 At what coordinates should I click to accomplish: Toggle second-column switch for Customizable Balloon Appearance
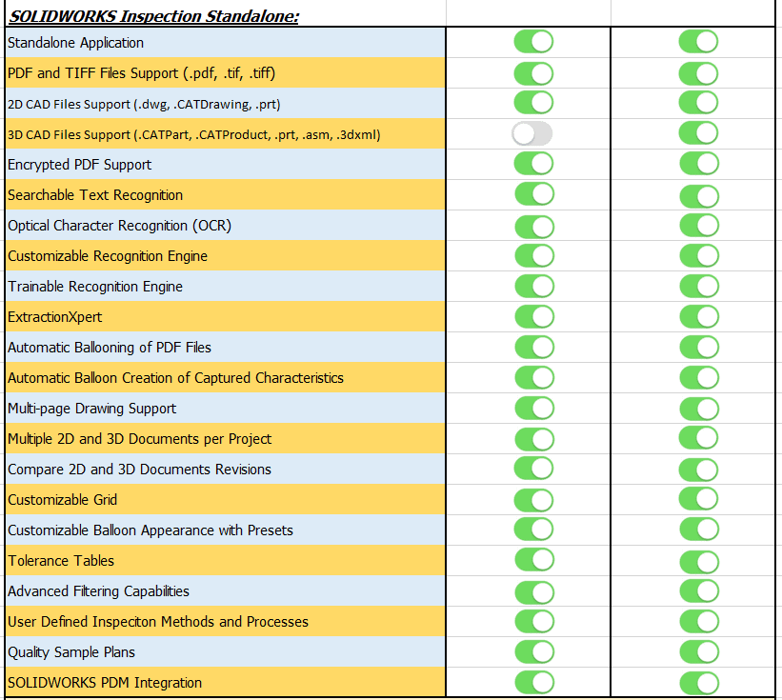point(699,529)
